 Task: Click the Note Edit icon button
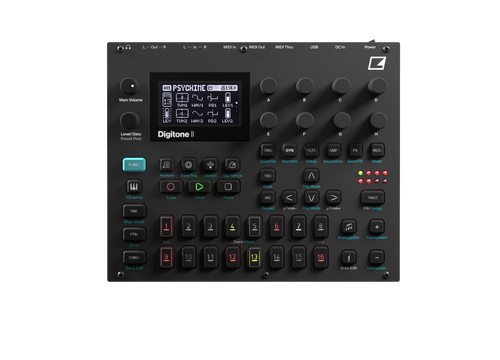349,257
